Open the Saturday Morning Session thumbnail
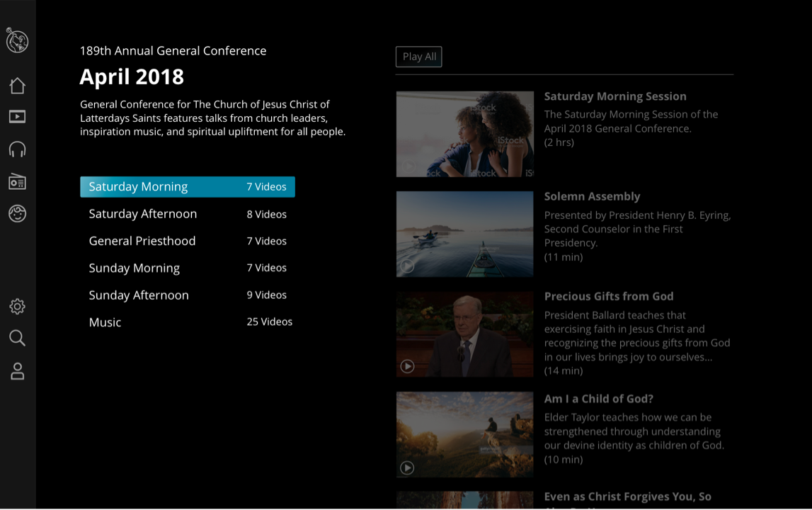The height and width of the screenshot is (510, 812). [464, 135]
